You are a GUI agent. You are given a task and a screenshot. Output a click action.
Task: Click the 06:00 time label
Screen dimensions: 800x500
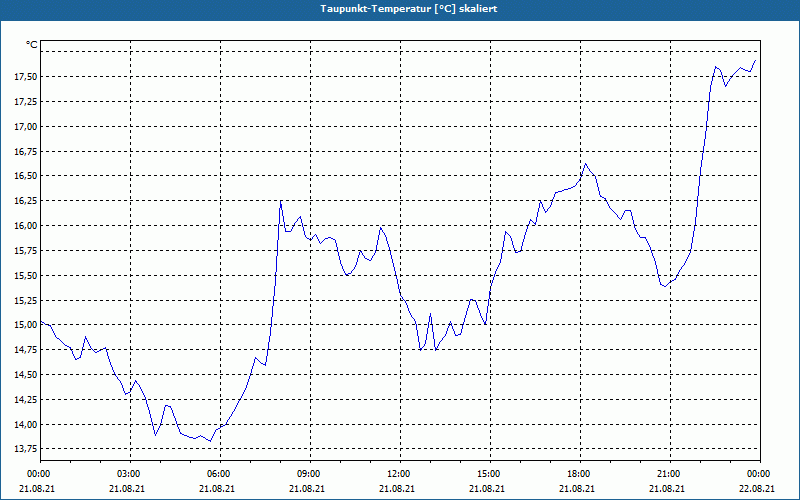[x=218, y=474]
